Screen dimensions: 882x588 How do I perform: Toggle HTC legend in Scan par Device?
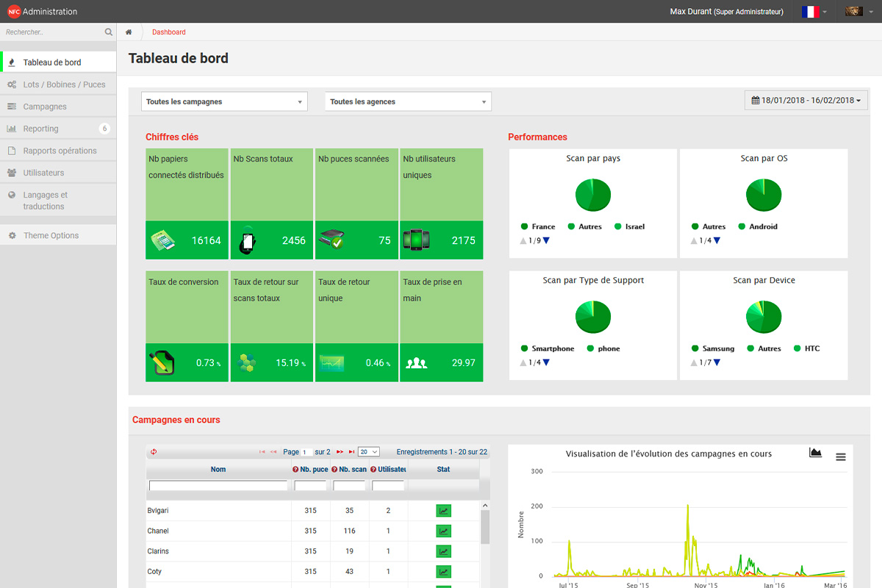coord(807,348)
